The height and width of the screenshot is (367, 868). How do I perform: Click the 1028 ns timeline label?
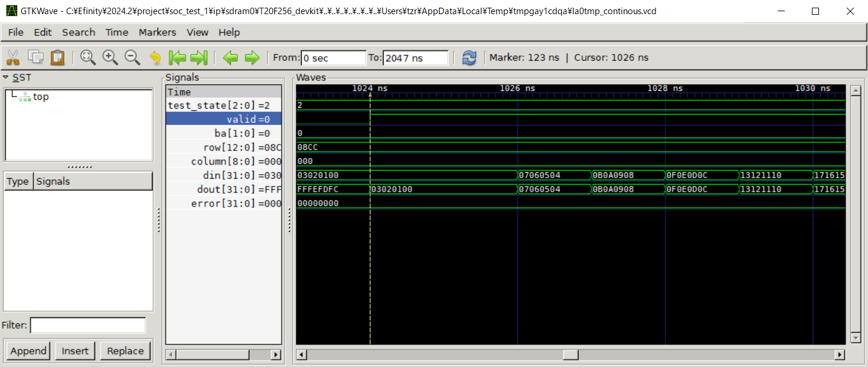coord(665,89)
